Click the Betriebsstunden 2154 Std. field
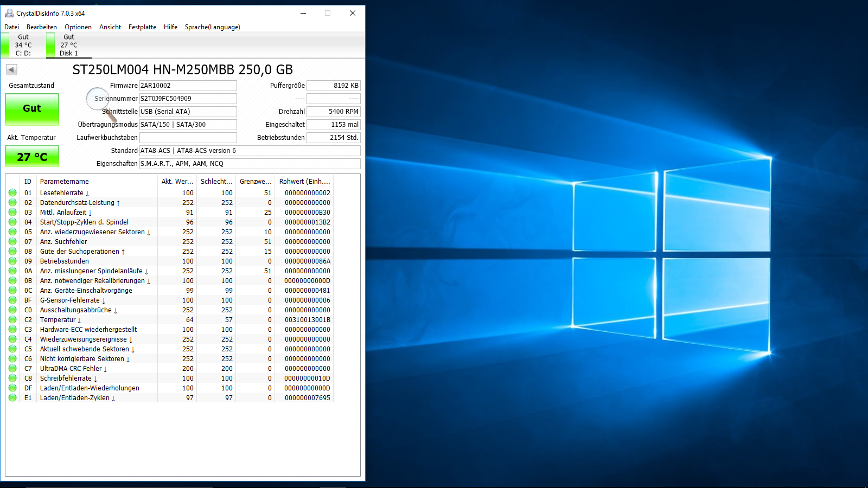The width and height of the screenshot is (868, 488). point(334,138)
